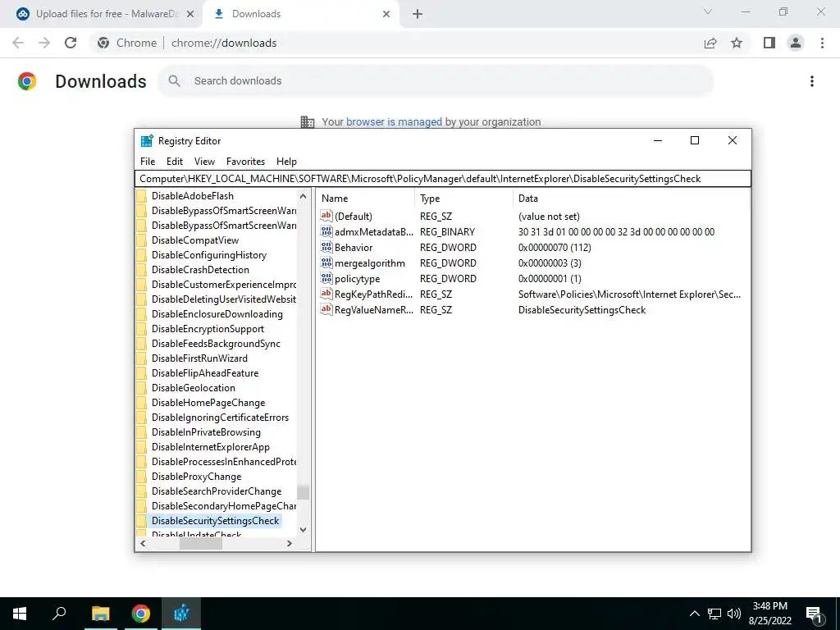Select the DisableFirstRunWizard key
The width and height of the screenshot is (840, 630).
[199, 358]
